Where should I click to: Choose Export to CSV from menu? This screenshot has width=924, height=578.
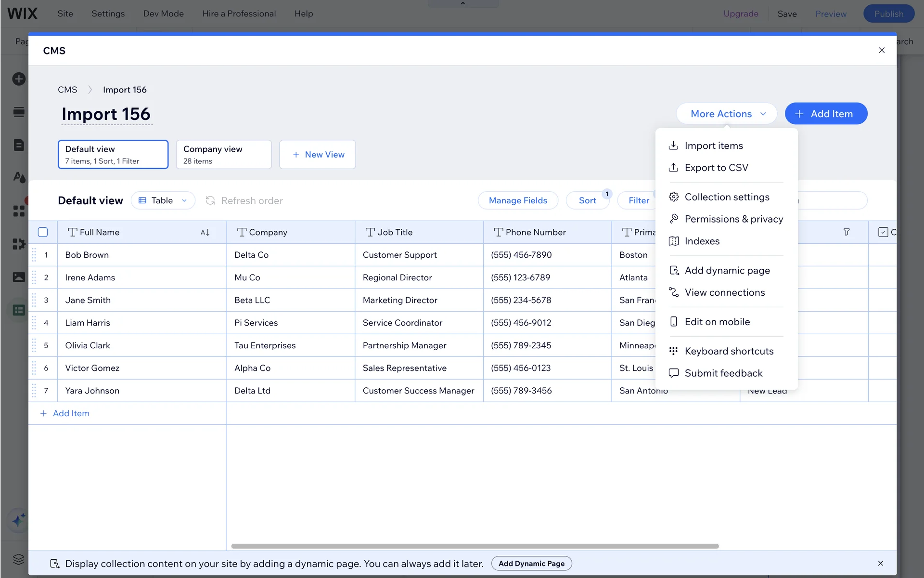tap(716, 168)
